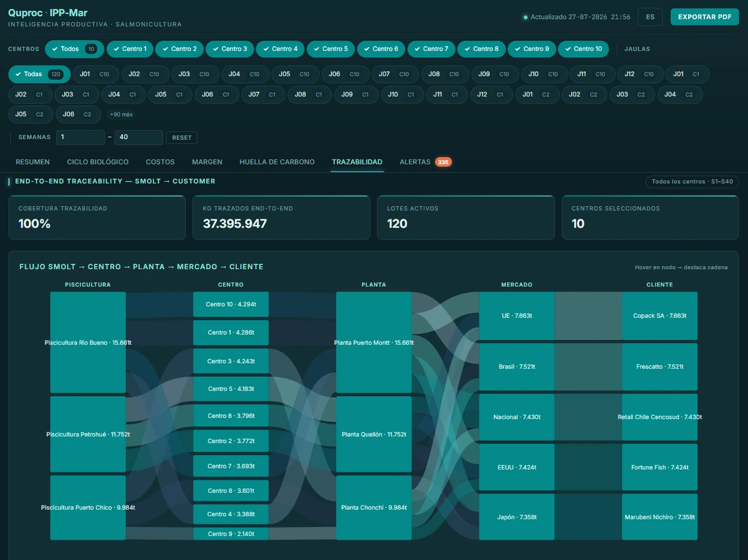Viewport: 748px width, 560px height.
Task: Select cage J06 C2 chip
Action: (x=78, y=115)
